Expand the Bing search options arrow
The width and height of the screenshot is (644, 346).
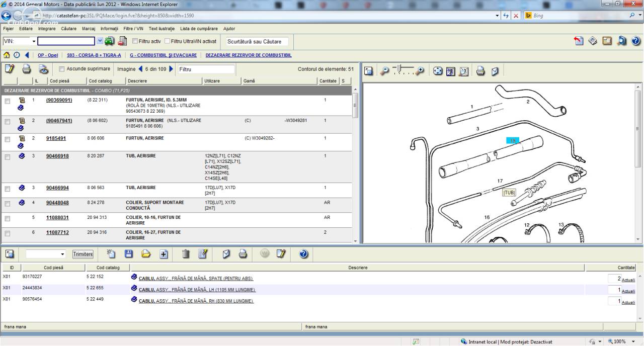[x=639, y=16]
